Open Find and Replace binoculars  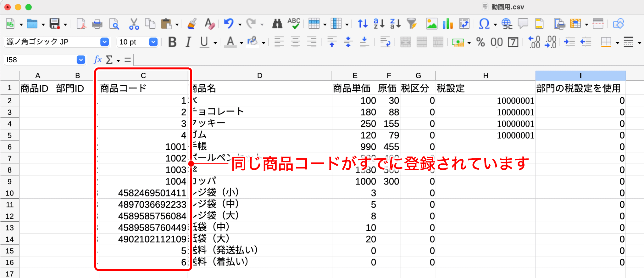pos(277,24)
